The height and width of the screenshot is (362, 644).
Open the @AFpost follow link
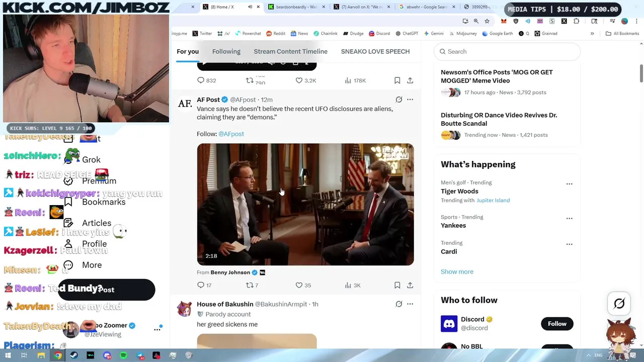click(x=231, y=134)
